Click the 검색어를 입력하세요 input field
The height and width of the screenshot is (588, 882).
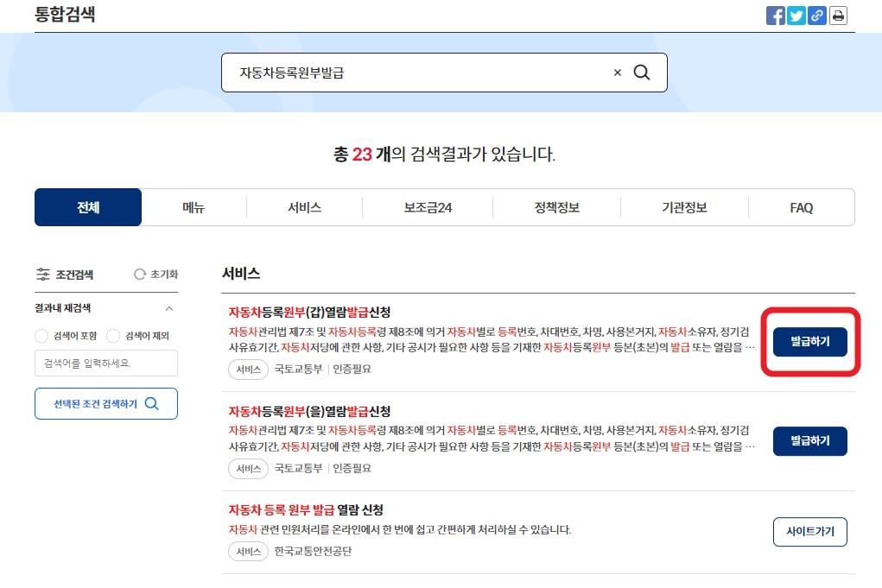105,363
